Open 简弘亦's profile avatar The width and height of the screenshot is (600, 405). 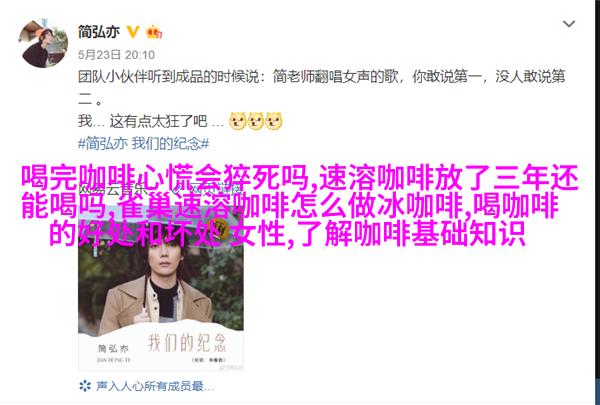tap(43, 43)
